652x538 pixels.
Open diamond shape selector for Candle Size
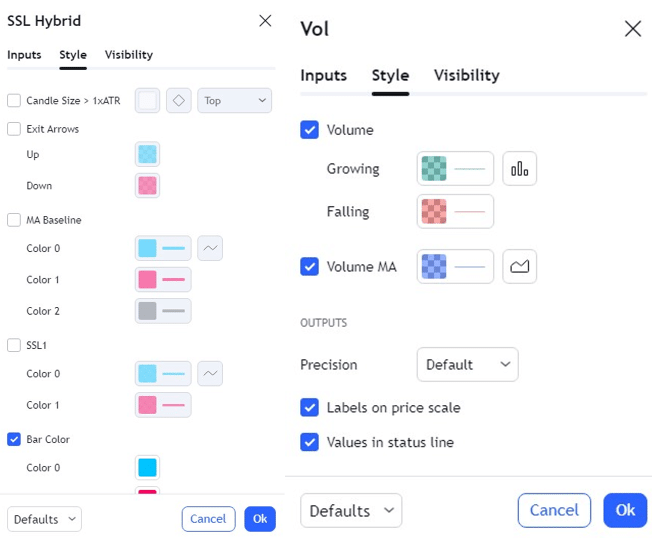point(178,101)
